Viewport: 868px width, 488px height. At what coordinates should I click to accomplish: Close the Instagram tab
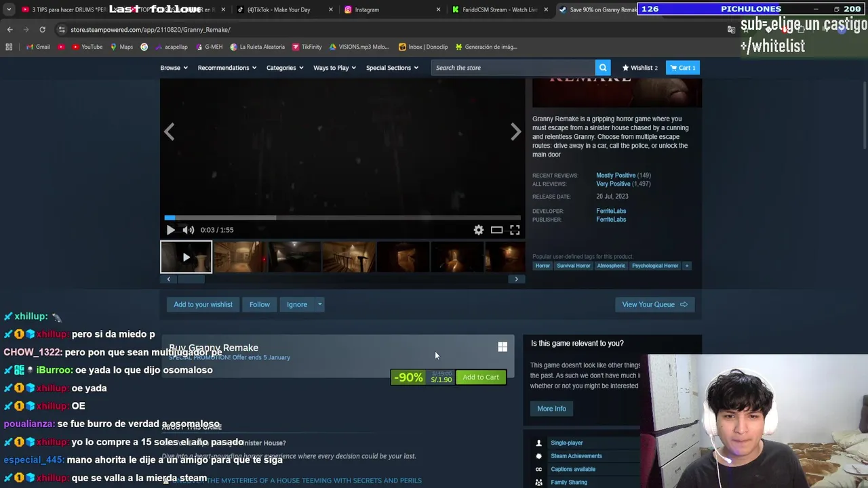coord(438,9)
